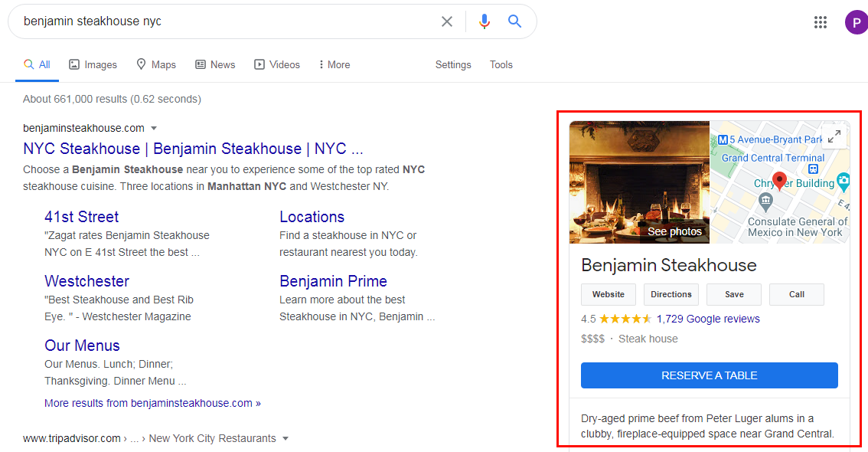The image size is (868, 452).
Task: Switch to the Maps tab
Action: (156, 65)
